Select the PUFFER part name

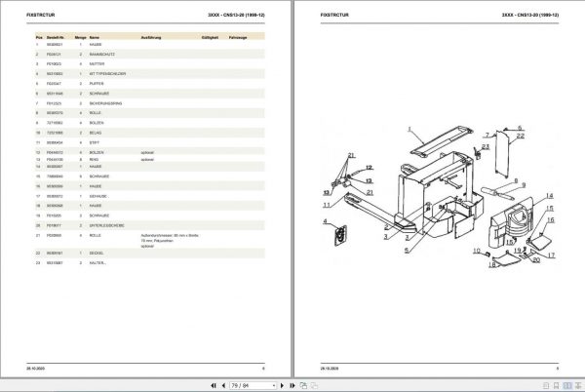(97, 84)
